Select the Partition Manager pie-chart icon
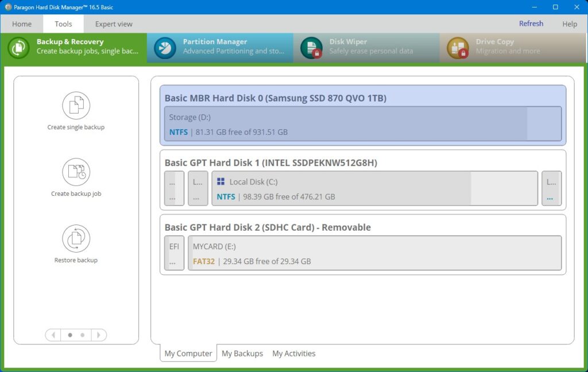Viewport: 588px width, 372px height. [x=165, y=48]
